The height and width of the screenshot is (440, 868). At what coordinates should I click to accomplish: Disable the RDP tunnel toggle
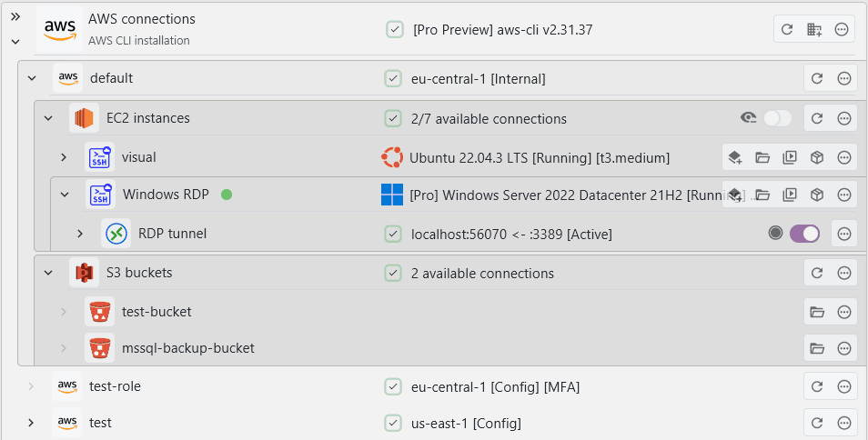[804, 234]
